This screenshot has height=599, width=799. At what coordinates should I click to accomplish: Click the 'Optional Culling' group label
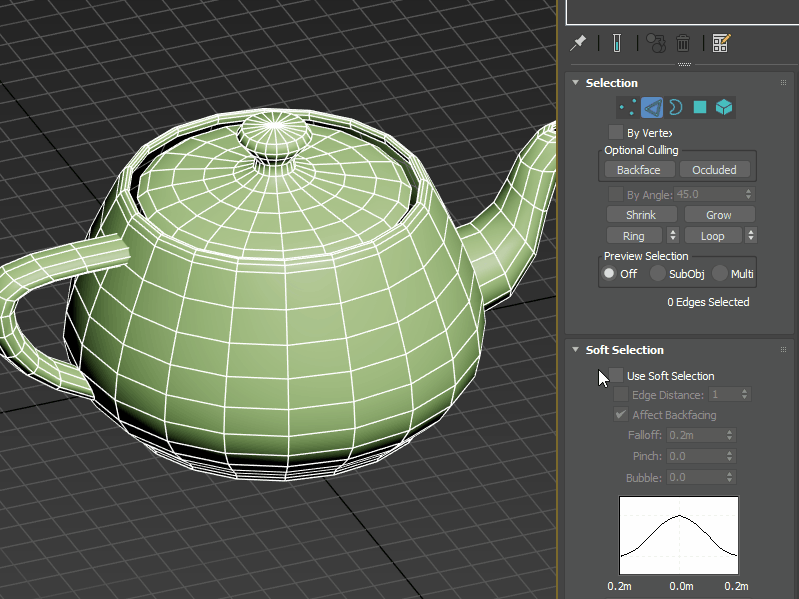pyautogui.click(x=641, y=150)
